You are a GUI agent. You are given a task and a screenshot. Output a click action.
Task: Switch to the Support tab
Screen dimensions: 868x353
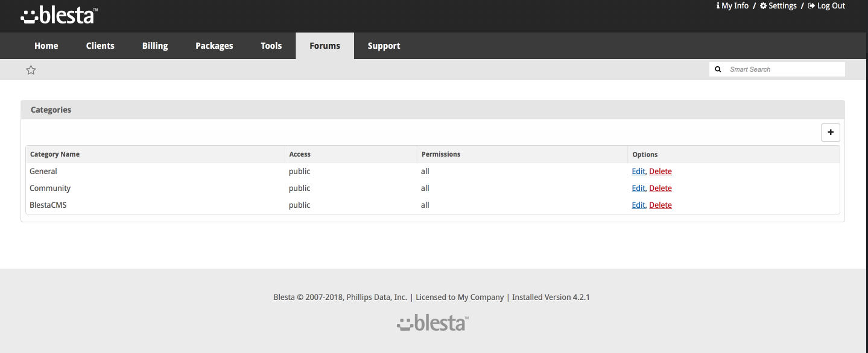(x=384, y=46)
